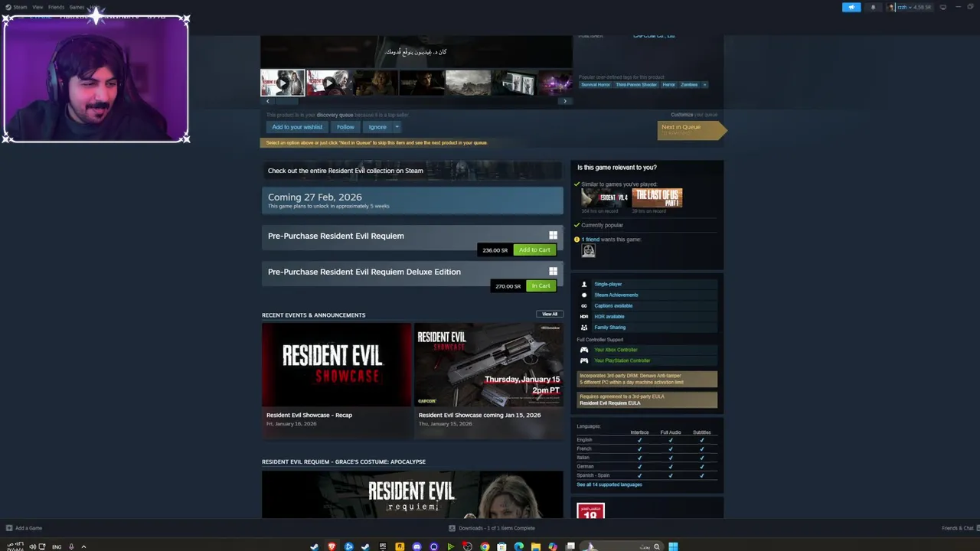Click the Add a Game plus icon
The width and height of the screenshot is (980, 551).
[x=9, y=528]
